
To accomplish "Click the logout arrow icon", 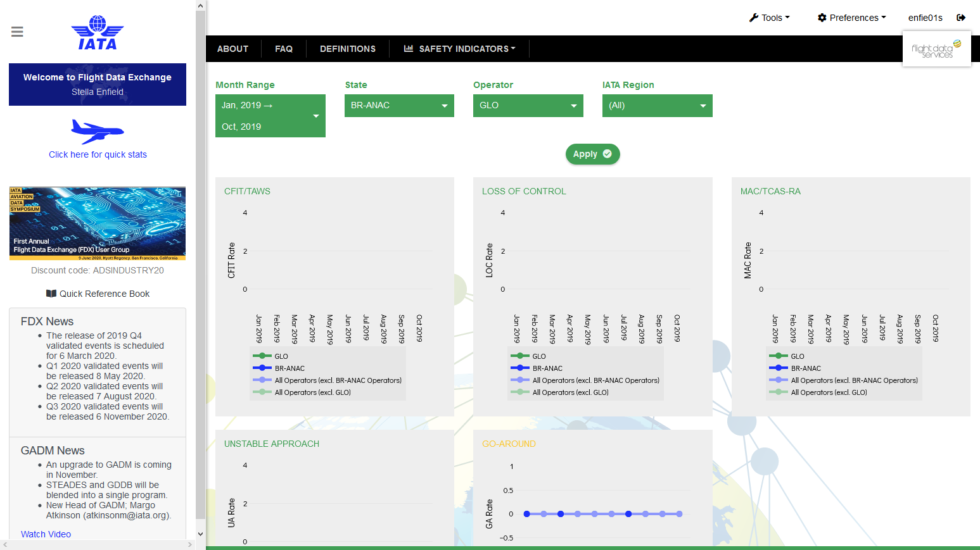I will pyautogui.click(x=961, y=18).
